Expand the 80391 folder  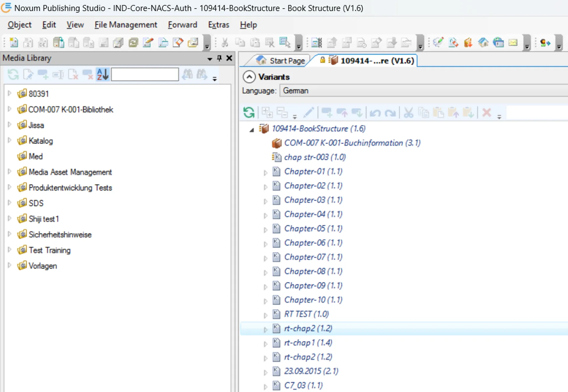(x=9, y=93)
